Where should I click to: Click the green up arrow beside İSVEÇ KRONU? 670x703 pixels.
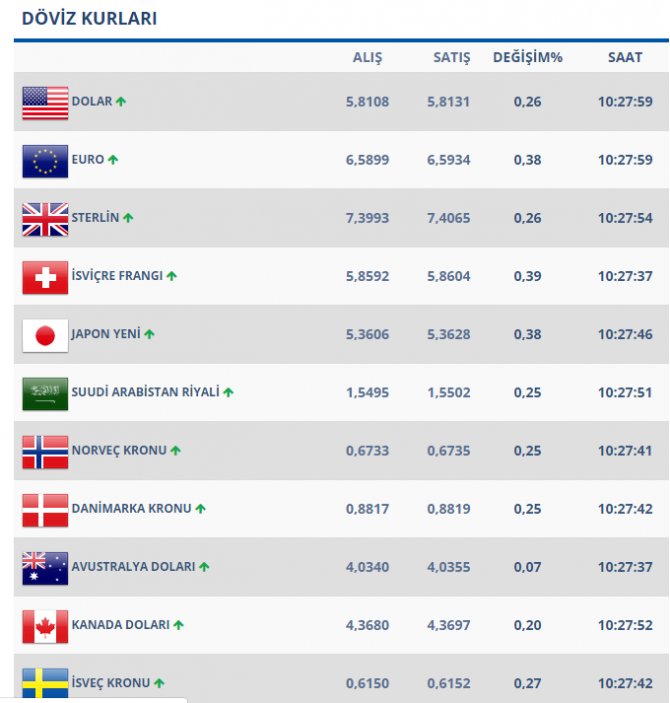pyautogui.click(x=159, y=684)
